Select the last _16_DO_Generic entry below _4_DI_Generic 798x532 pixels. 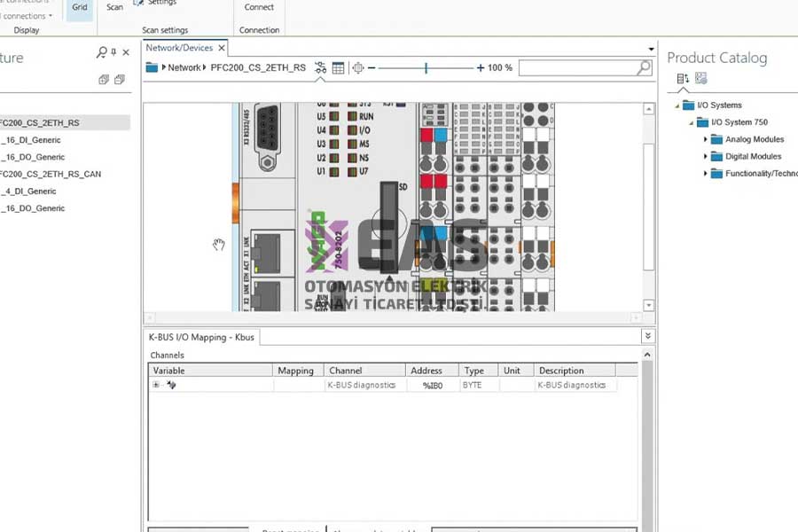(x=33, y=208)
